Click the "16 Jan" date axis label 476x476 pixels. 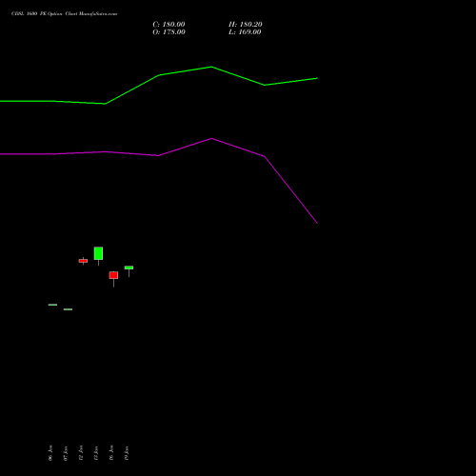111,453
